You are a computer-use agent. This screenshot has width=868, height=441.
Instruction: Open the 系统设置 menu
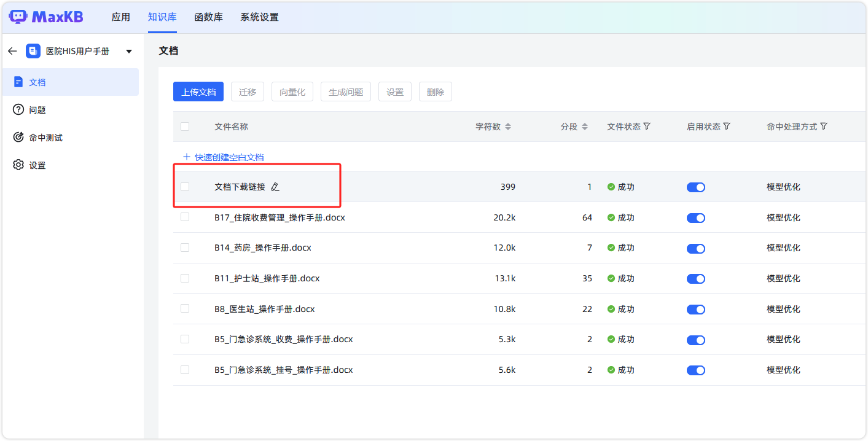(x=259, y=17)
